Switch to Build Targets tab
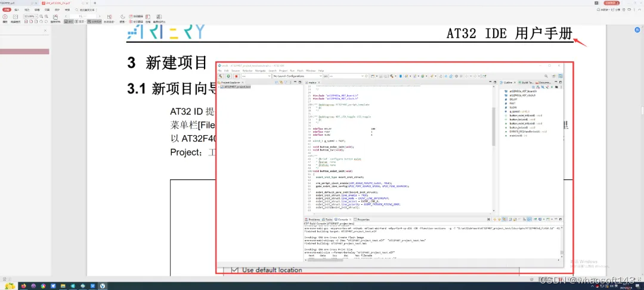This screenshot has width=644, height=290. (525, 82)
